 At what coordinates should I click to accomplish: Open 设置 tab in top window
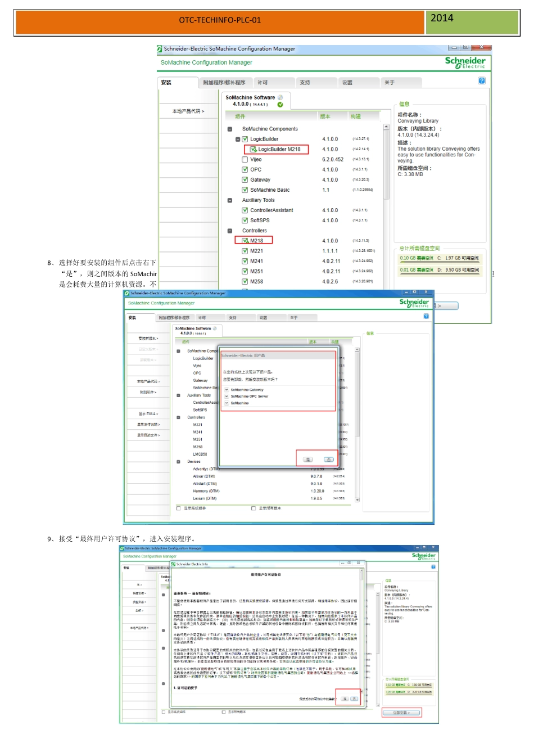coord(359,83)
